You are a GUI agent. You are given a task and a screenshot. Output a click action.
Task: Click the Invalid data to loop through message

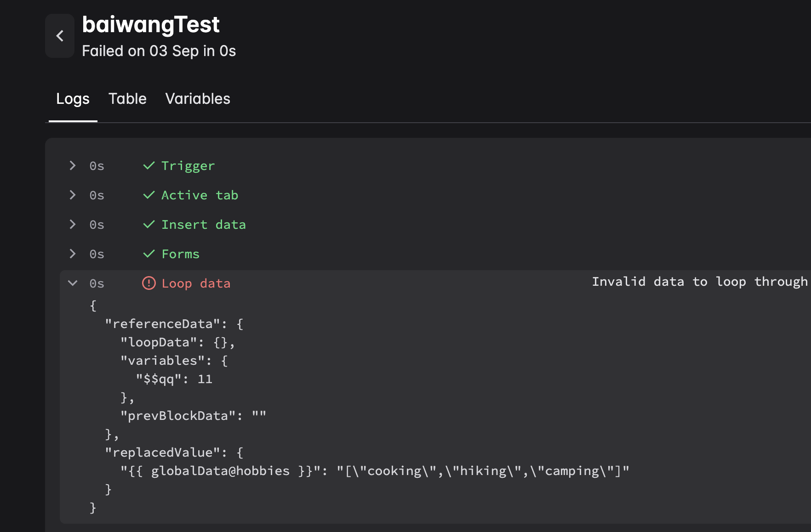point(699,281)
